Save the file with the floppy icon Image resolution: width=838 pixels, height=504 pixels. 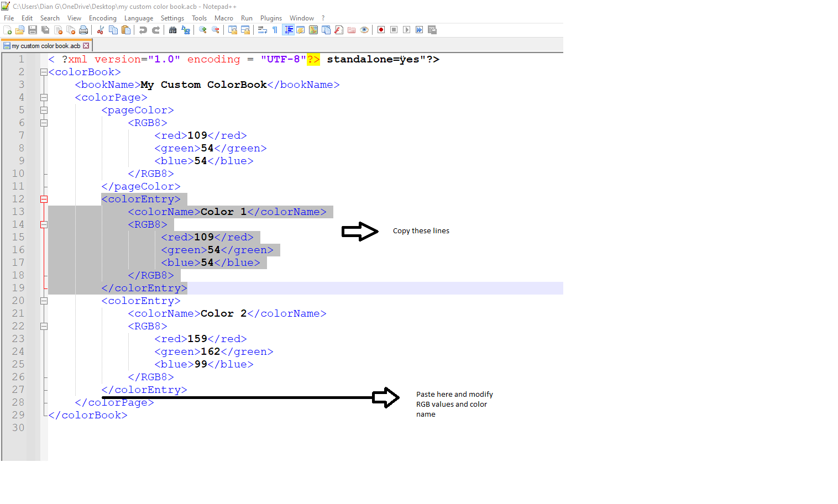[33, 30]
